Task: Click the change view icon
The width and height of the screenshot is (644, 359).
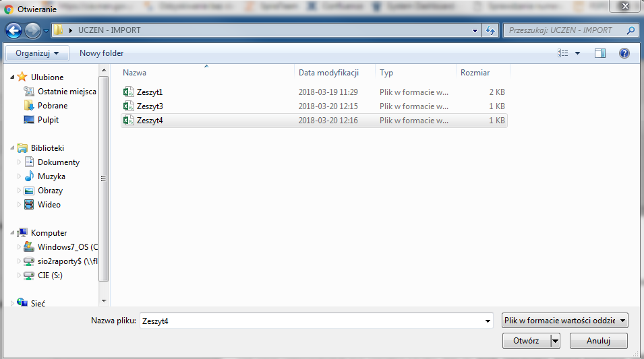Action: click(563, 53)
